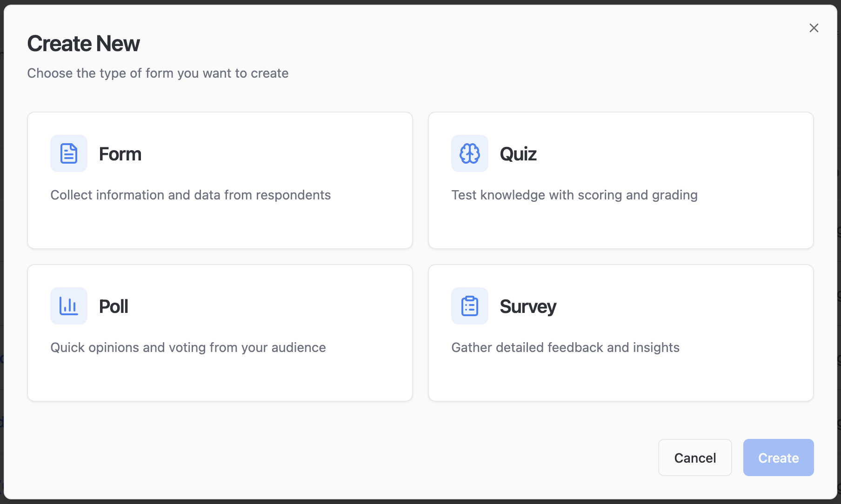
Task: Select the Quiz title text
Action: pos(518,154)
